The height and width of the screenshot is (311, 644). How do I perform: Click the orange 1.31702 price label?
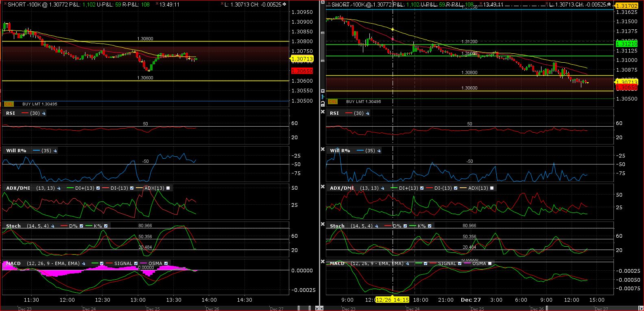tap(627, 6)
